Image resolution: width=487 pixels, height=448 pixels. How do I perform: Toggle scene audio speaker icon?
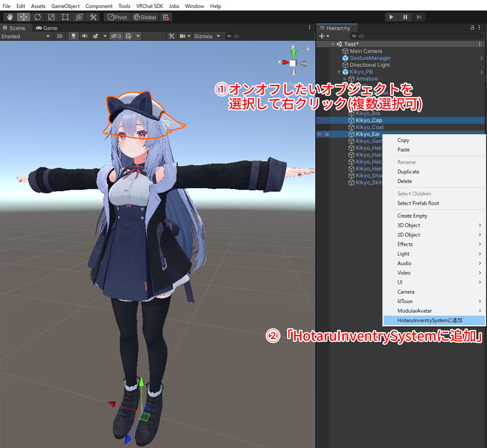point(84,36)
